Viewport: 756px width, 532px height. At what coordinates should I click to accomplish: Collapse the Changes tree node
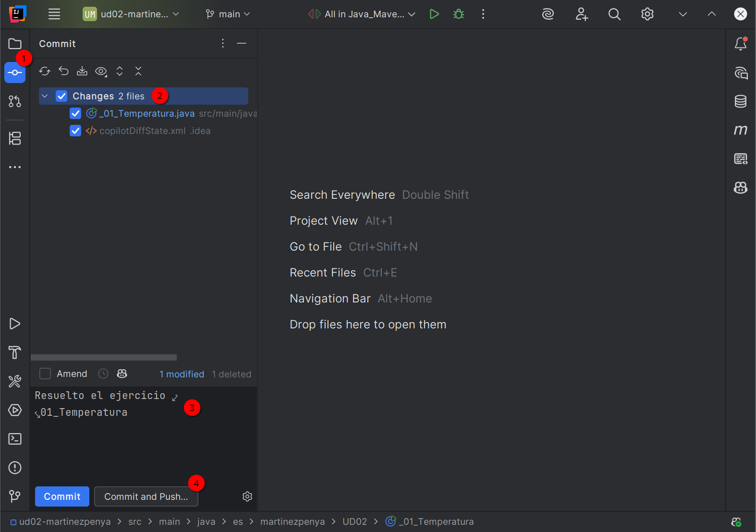[x=45, y=96]
